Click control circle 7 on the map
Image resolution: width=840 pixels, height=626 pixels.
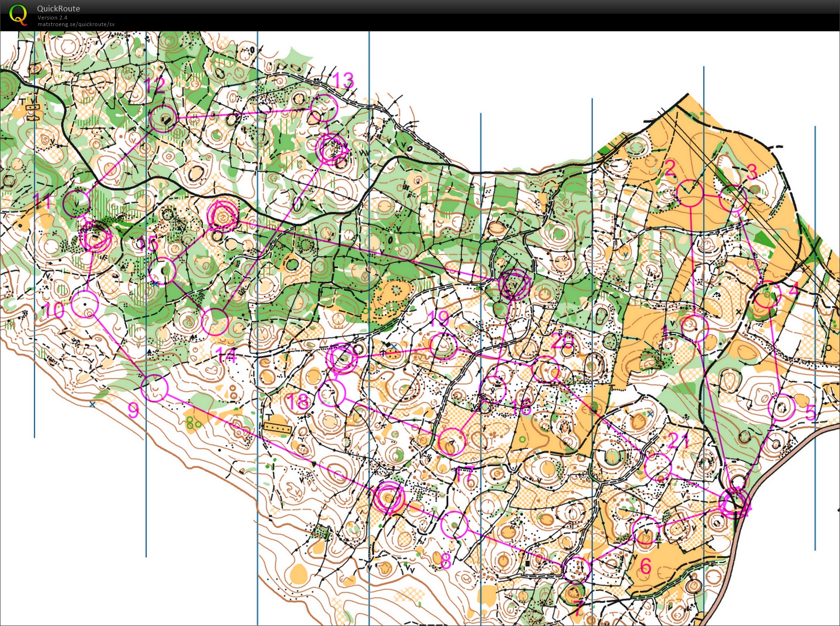coord(576,569)
